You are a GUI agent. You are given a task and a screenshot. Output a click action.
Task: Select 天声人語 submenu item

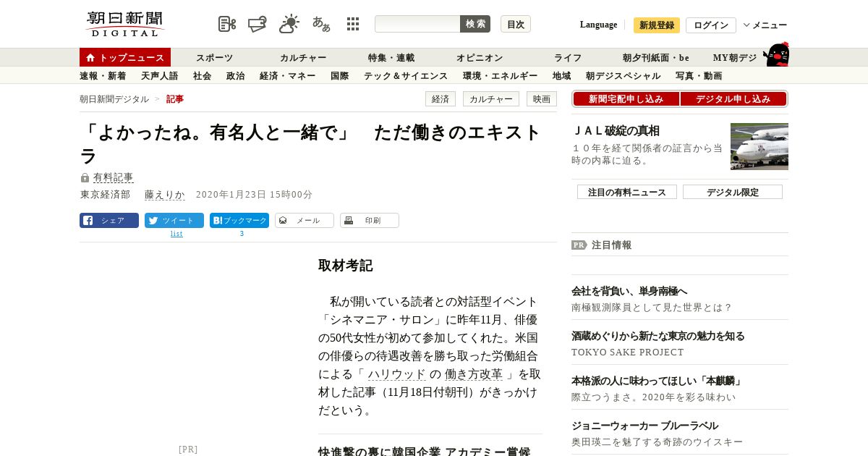(159, 75)
